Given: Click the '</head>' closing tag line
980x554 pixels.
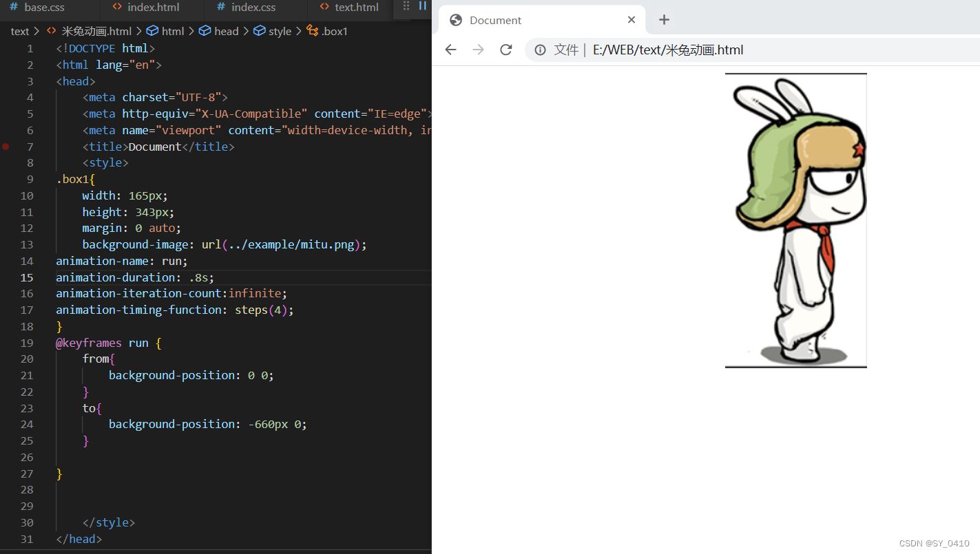Looking at the screenshot, I should point(79,540).
